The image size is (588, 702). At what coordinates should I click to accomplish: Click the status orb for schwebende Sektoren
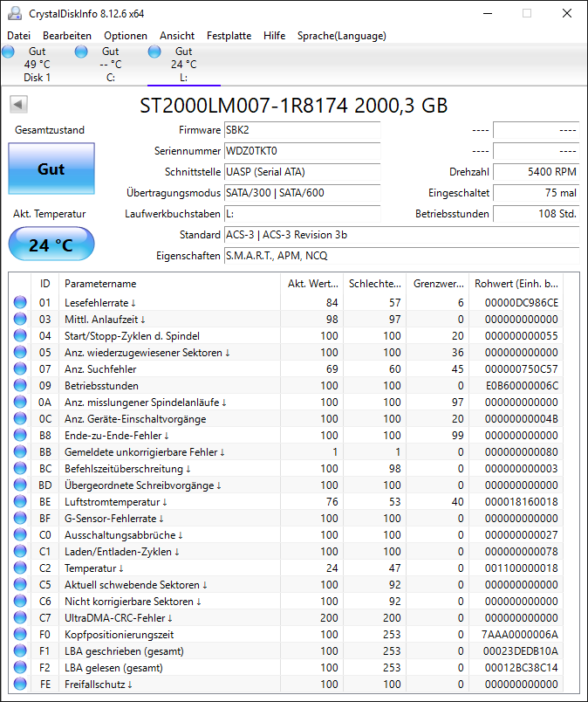click(x=20, y=584)
